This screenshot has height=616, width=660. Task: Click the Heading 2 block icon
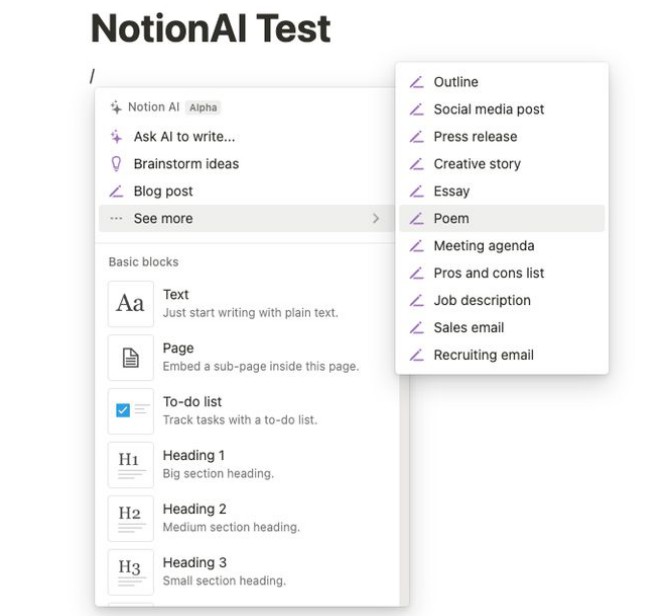tap(130, 518)
